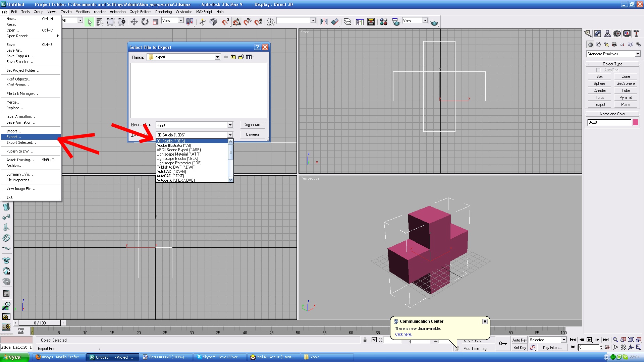Image resolution: width=644 pixels, height=362 pixels.
Task: Open the export folder dropdown
Action: (x=217, y=57)
